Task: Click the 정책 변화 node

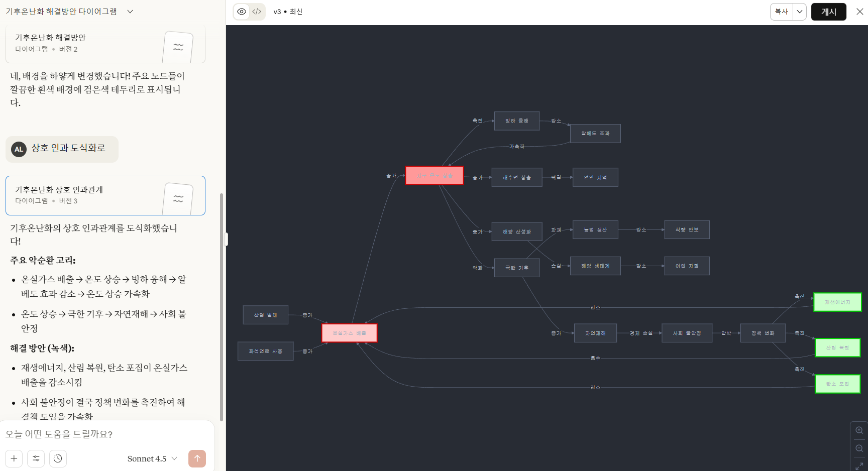Action: pyautogui.click(x=763, y=333)
